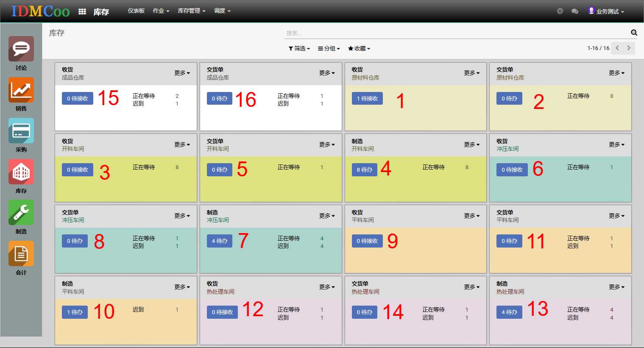Click 0 待接收 button on 成品仓库 receipt

[78, 98]
